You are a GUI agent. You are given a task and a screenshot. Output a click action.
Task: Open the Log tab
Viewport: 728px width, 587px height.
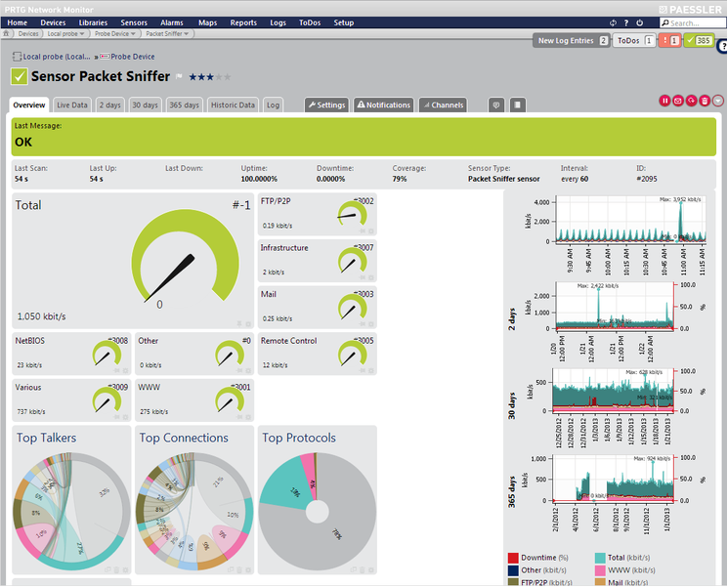click(273, 105)
